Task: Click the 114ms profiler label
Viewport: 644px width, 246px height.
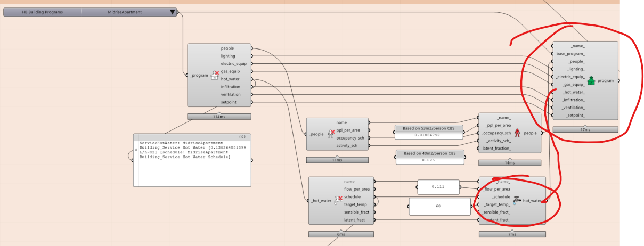Action: (x=218, y=116)
